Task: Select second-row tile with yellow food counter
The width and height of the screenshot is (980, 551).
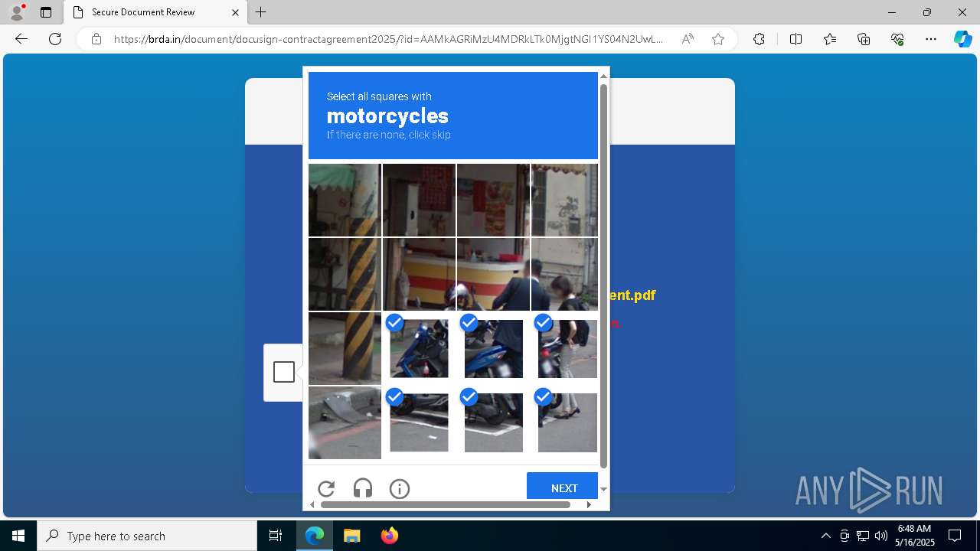Action: [x=419, y=274]
